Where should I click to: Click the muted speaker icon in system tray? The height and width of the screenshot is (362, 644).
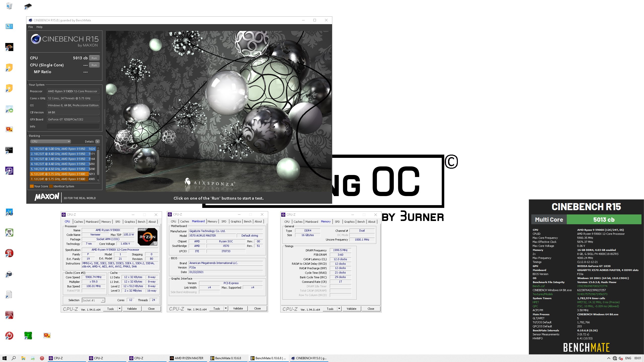coord(621,358)
